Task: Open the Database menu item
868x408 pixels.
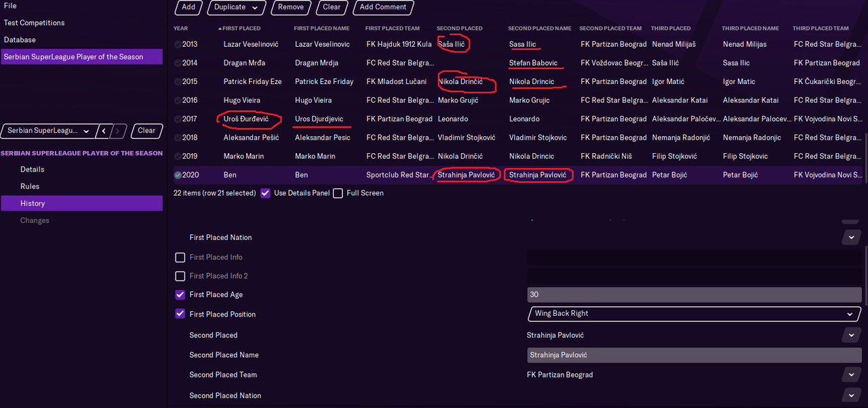Action: [20, 40]
